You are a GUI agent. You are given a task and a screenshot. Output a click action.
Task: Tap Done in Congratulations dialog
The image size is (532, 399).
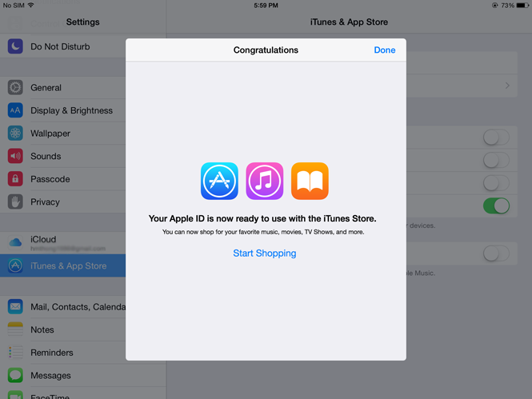(x=385, y=50)
